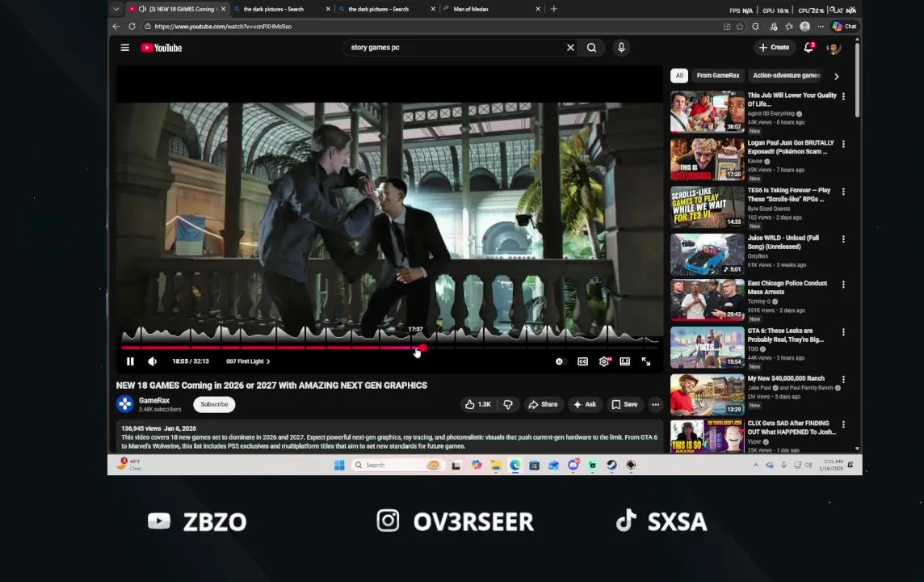Open File Explorer from the taskbar
The width and height of the screenshot is (924, 582).
click(x=496, y=466)
